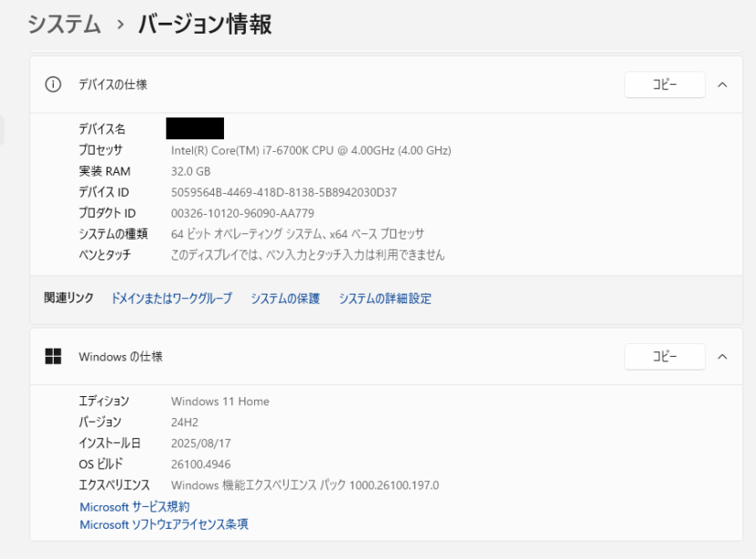756x559 pixels.
Task: Select the プロセッサ label
Action: (101, 150)
